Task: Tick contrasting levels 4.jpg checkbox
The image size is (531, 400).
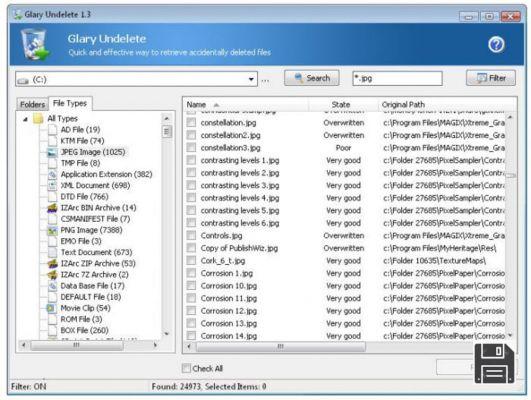Action: 191,198
